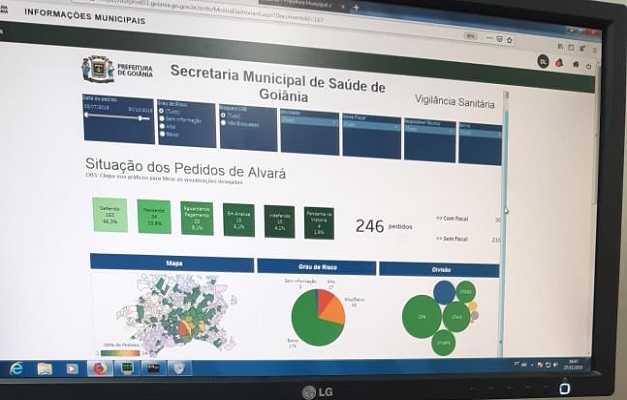Screen dimensions: 627x400
Task: Click the Mapa panel header
Action: pyautogui.click(x=172, y=263)
